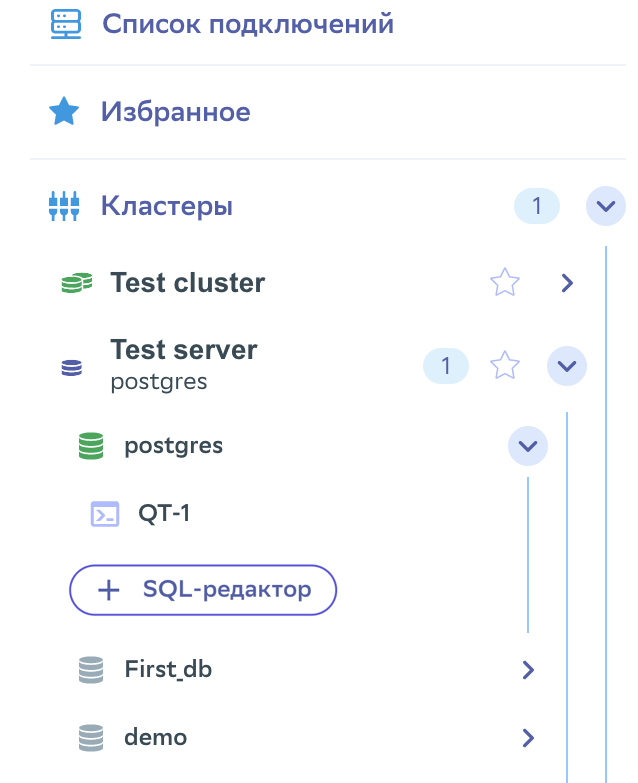Open the Кластеры section label
638x783 pixels.
pos(167,206)
